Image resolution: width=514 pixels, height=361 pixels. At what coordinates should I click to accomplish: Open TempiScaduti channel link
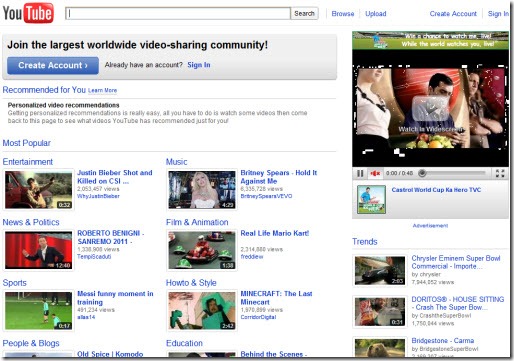pos(94,256)
